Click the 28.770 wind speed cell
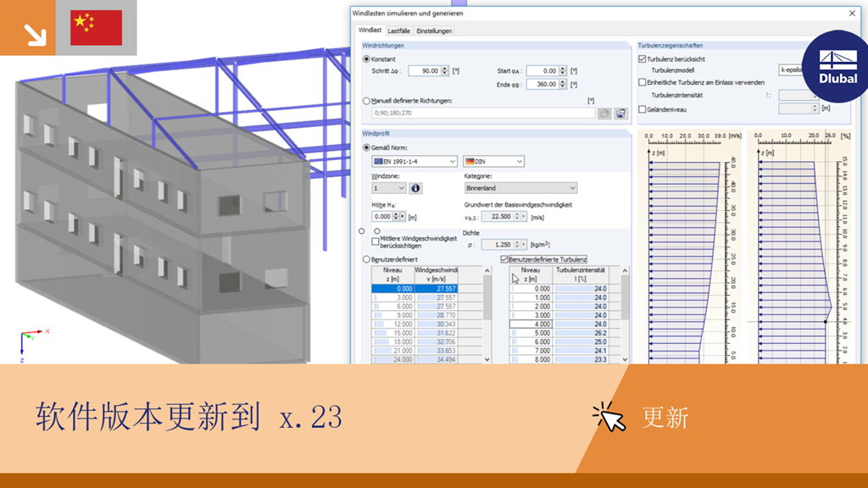The width and height of the screenshot is (868, 488). (437, 315)
